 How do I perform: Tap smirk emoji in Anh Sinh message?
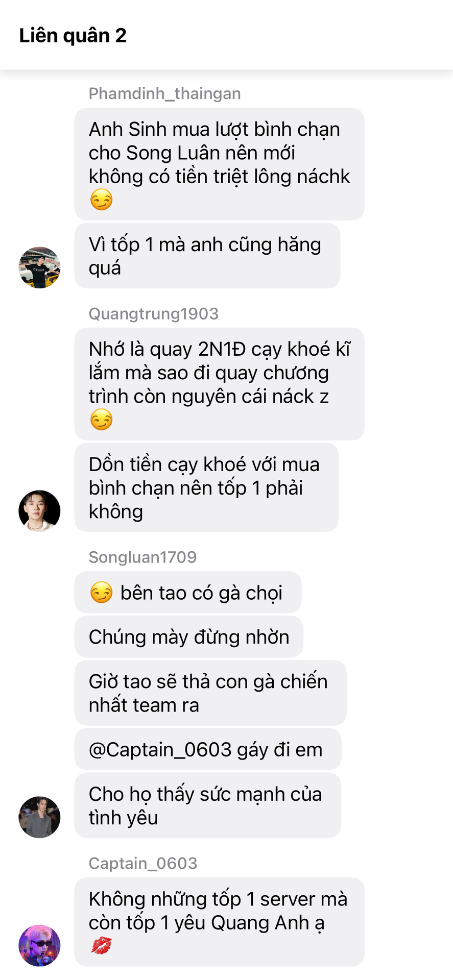(x=101, y=200)
